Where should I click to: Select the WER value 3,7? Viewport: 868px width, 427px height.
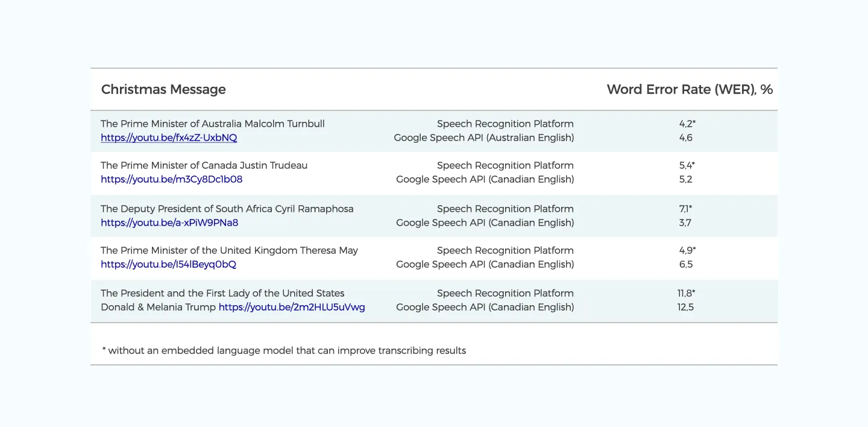pyautogui.click(x=685, y=223)
